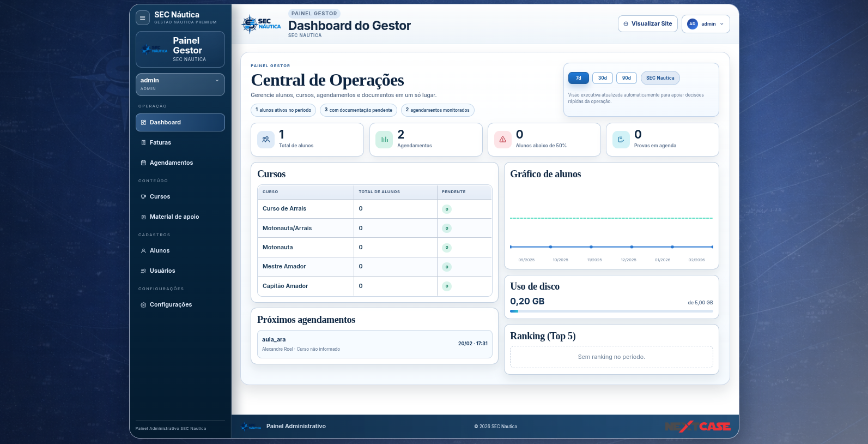Click the Provas em agenda icon

[621, 140]
